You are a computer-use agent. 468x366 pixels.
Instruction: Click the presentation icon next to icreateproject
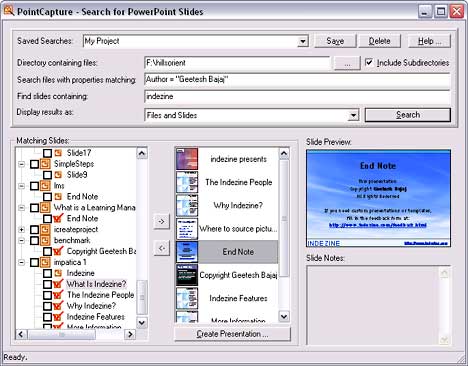pyautogui.click(x=45, y=229)
